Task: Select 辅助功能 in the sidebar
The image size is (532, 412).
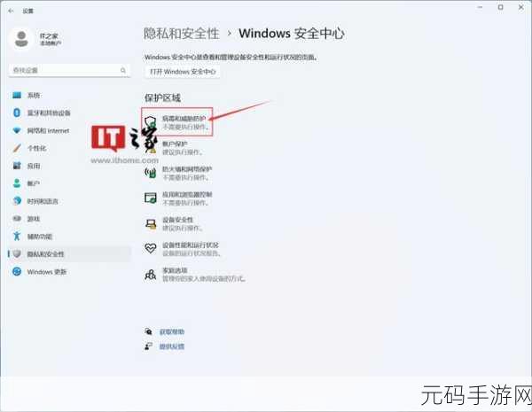Action: coord(69,237)
